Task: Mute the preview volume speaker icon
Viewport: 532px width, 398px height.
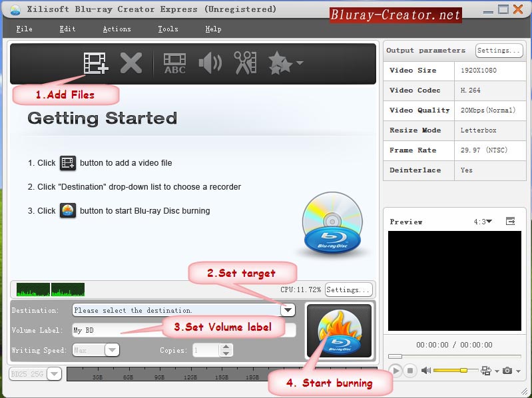Action: coord(426,371)
